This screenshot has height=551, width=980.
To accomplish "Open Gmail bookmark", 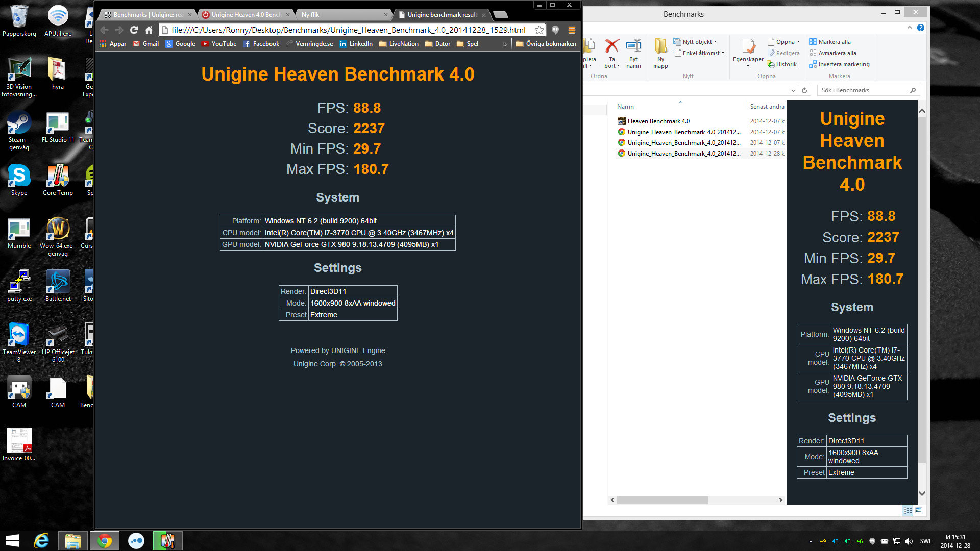I will tap(145, 44).
